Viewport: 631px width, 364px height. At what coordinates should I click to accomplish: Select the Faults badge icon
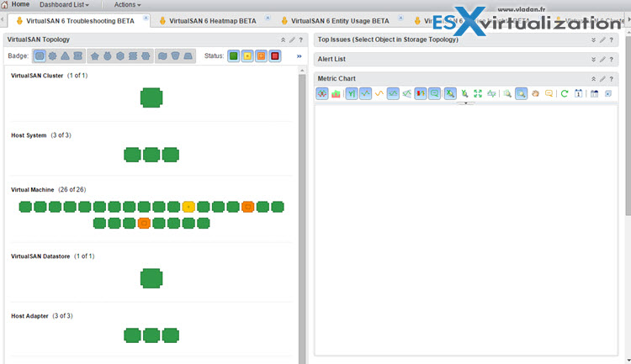coord(78,56)
